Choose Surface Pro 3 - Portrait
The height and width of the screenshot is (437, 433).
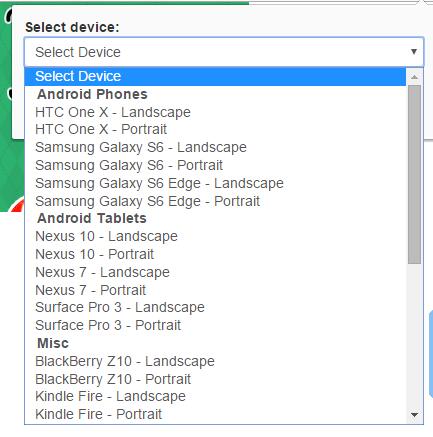215,325
